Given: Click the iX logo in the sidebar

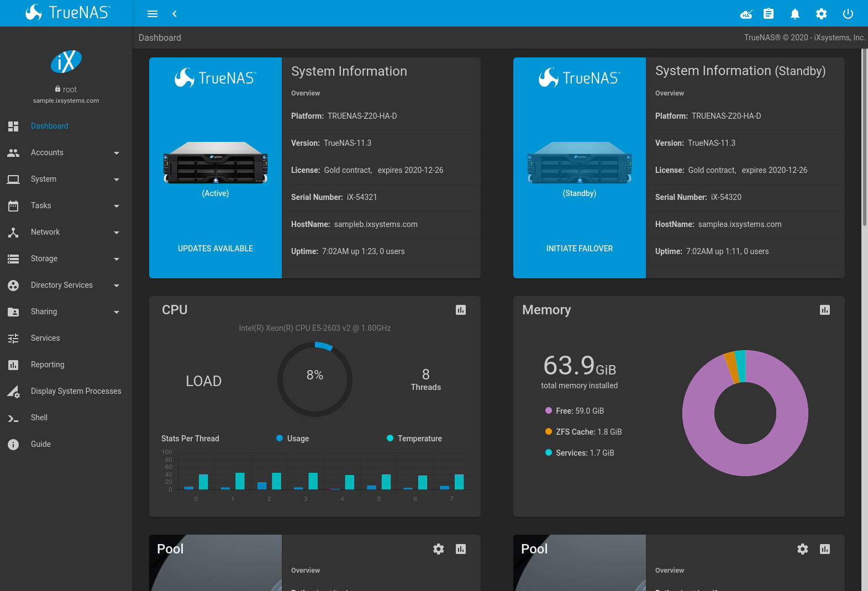Looking at the screenshot, I should pyautogui.click(x=66, y=61).
